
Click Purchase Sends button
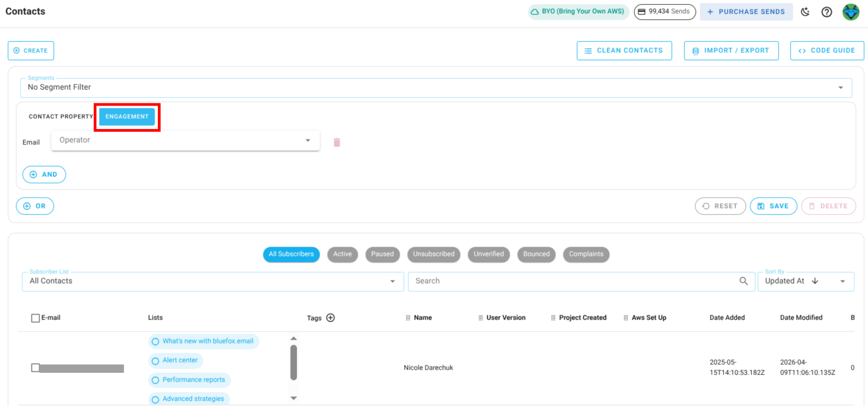pos(746,11)
